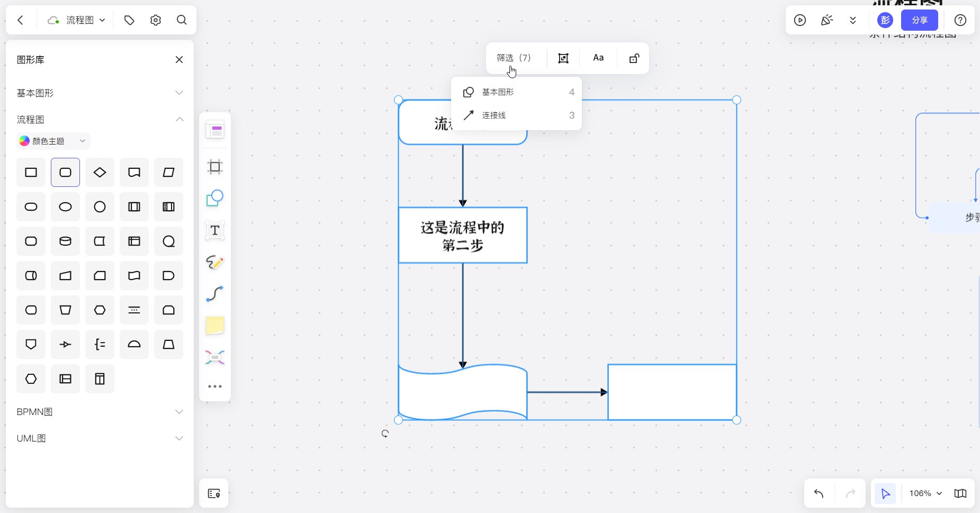Toggle the lock icon on selection toolbar
The width and height of the screenshot is (980, 513).
634,58
